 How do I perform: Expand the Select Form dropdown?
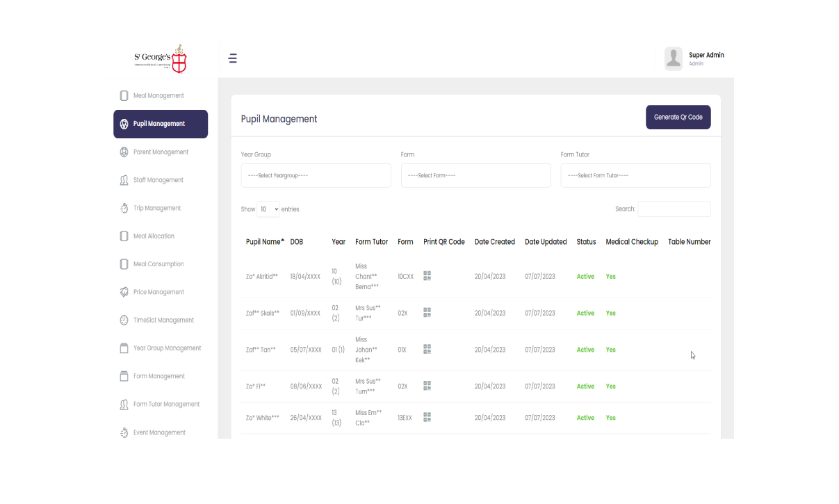point(475,176)
